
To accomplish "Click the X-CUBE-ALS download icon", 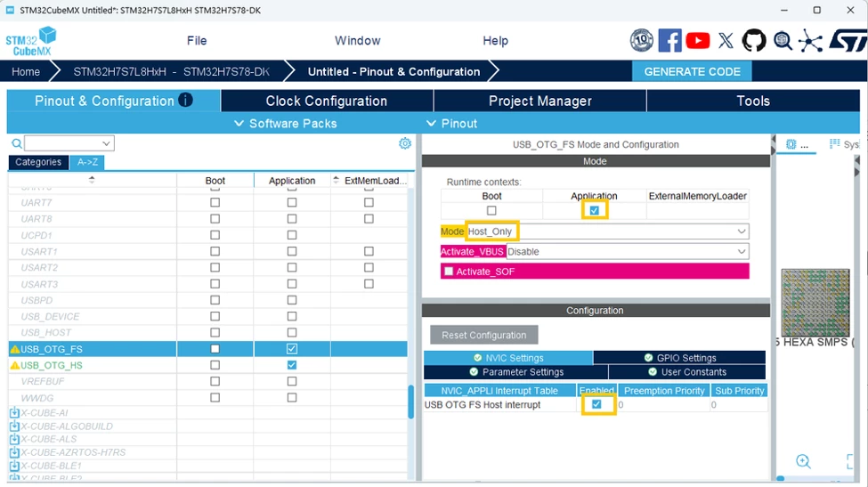I will (x=14, y=439).
